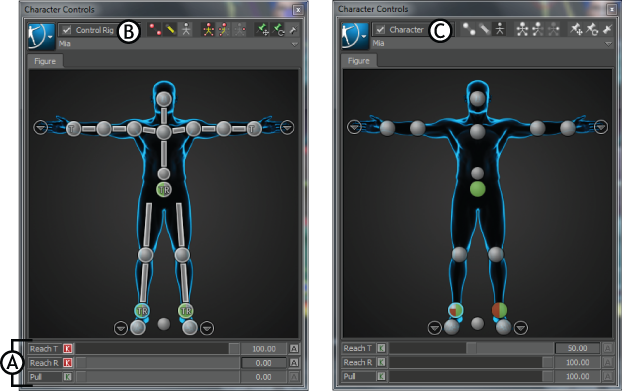The width and height of the screenshot is (622, 391).
Task: Select the green hips effector in right figure
Action: pyautogui.click(x=478, y=189)
